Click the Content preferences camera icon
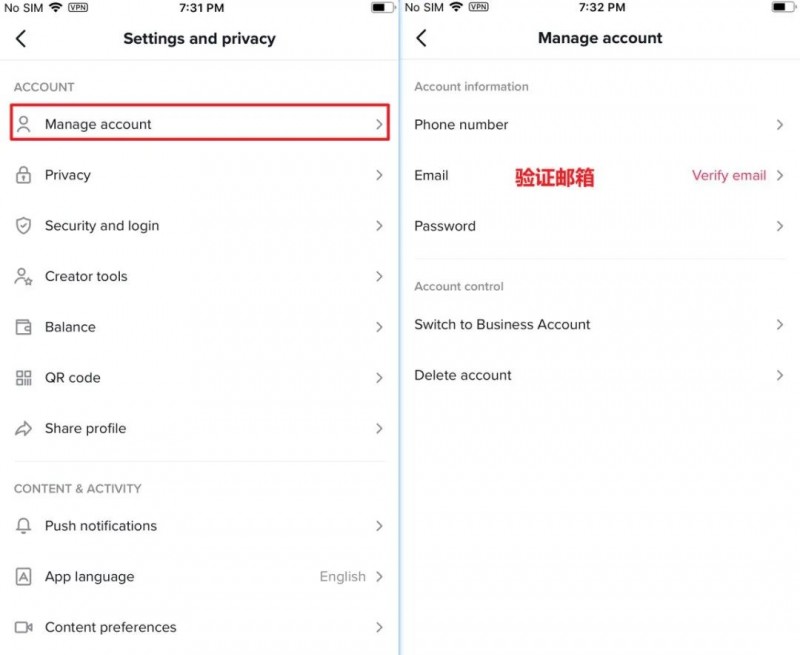This screenshot has height=655, width=800. (x=23, y=627)
